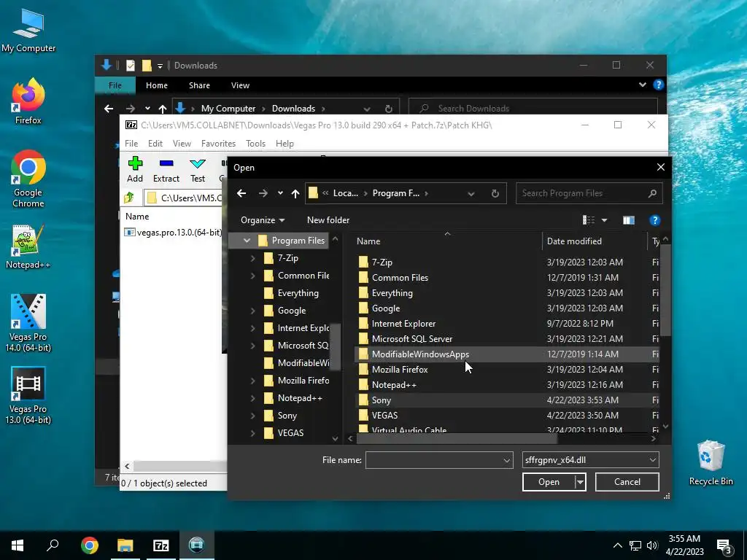
Task: Launch Firefox from the desktop
Action: tap(28, 102)
